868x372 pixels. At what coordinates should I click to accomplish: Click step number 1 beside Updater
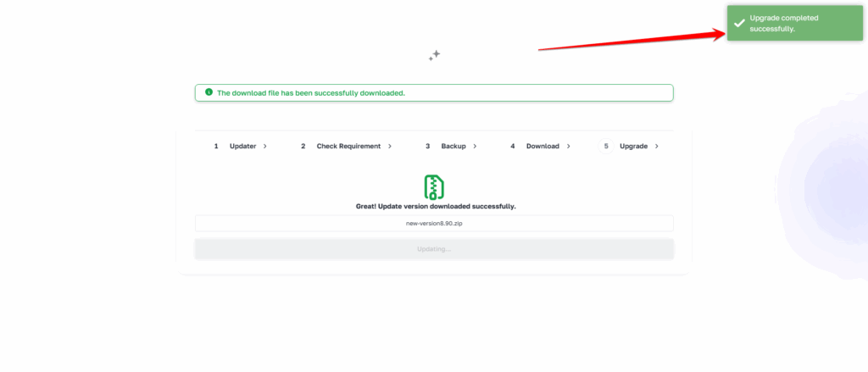[216, 146]
